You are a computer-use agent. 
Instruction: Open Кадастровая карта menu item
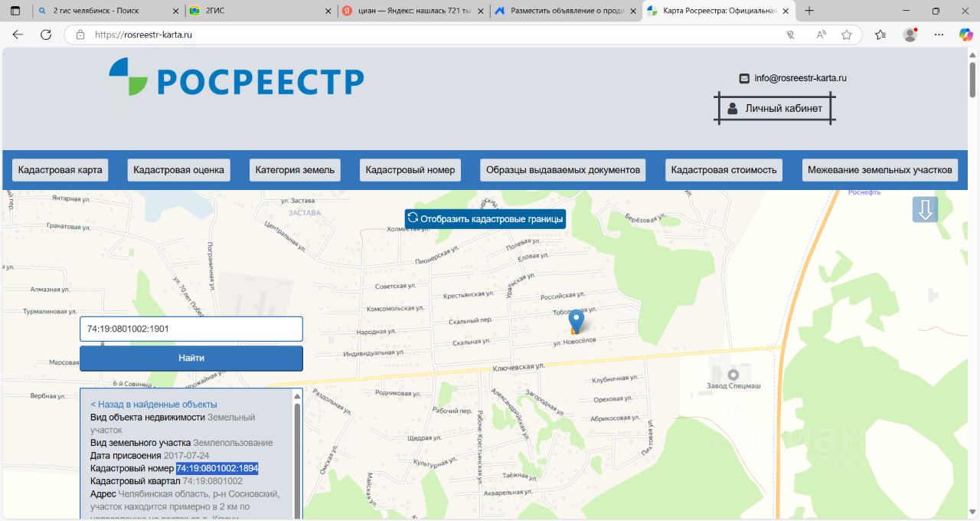point(60,170)
